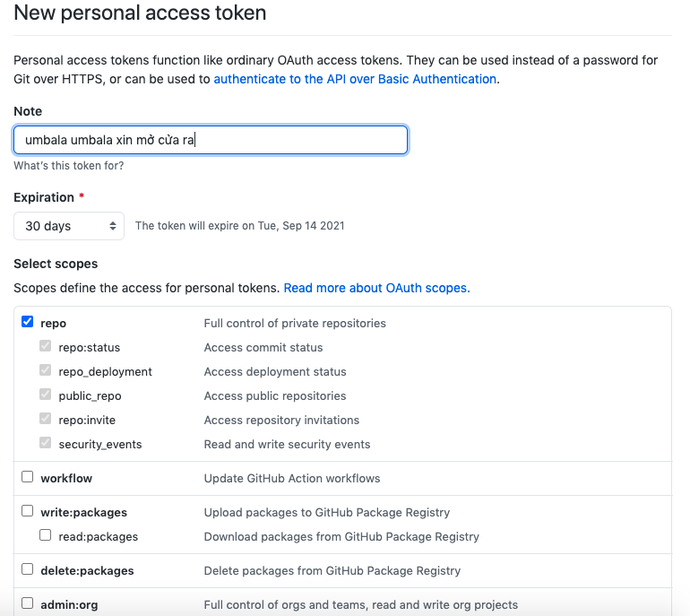Screen dimensions: 690x616
Task: Click the public_repo checkbox
Action: pos(45,395)
